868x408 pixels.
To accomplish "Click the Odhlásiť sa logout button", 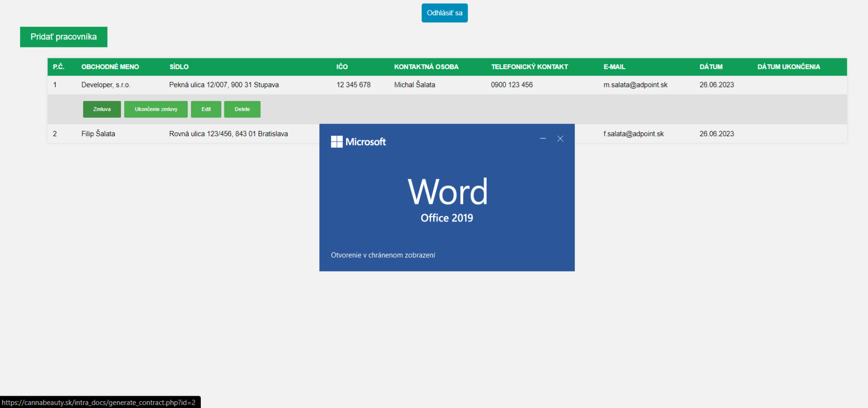I will (445, 13).
